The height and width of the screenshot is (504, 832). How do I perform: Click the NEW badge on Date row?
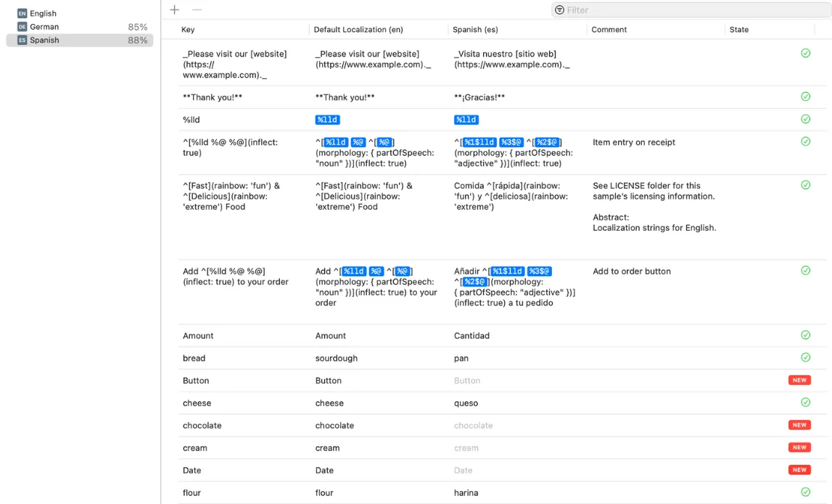coord(799,470)
